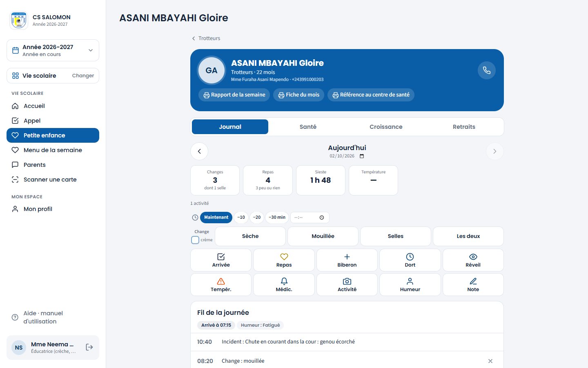The width and height of the screenshot is (588, 368).
Task: Go back to Trotteurs group
Action: 206,38
